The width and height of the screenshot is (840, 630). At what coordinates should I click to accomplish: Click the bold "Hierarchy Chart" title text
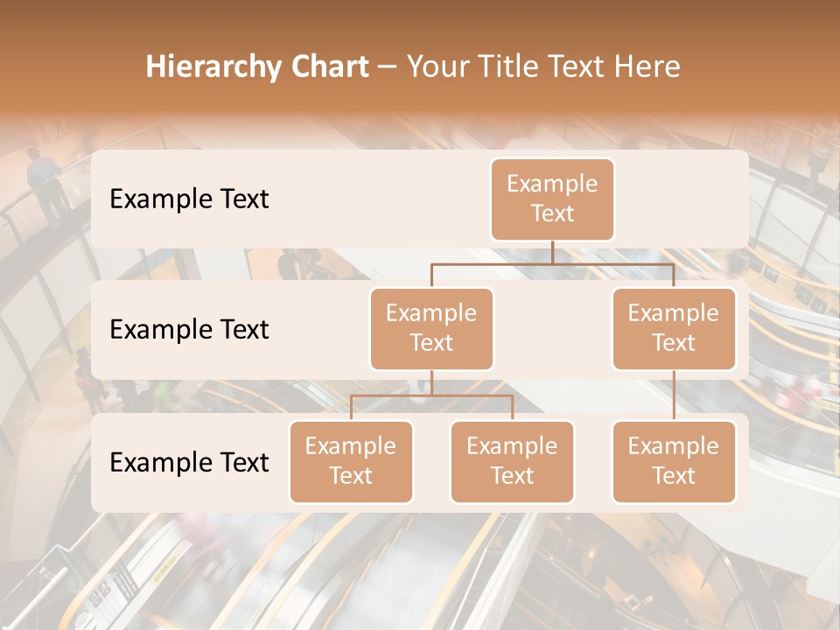click(257, 66)
